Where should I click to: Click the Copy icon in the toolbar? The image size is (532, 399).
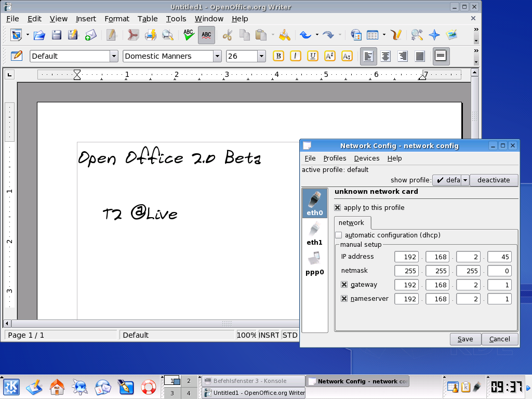(244, 35)
